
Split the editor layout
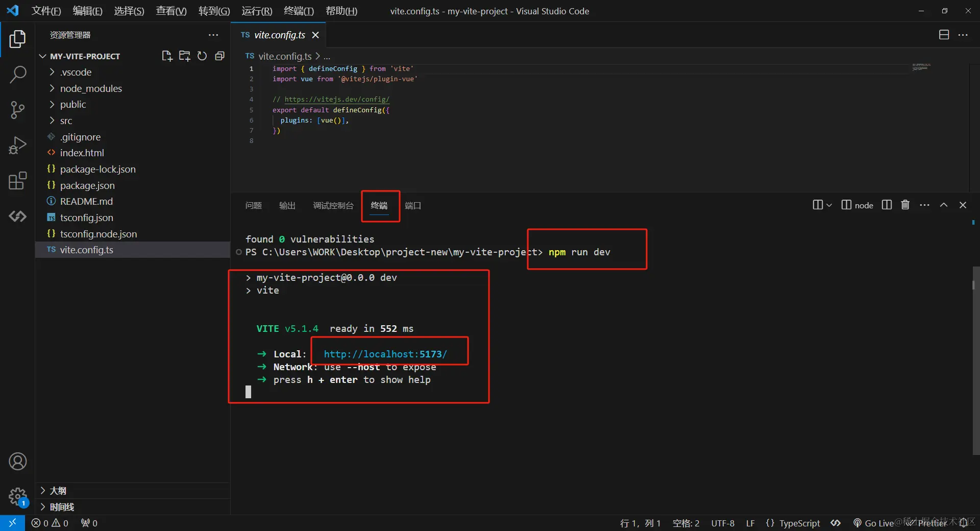tap(944, 35)
